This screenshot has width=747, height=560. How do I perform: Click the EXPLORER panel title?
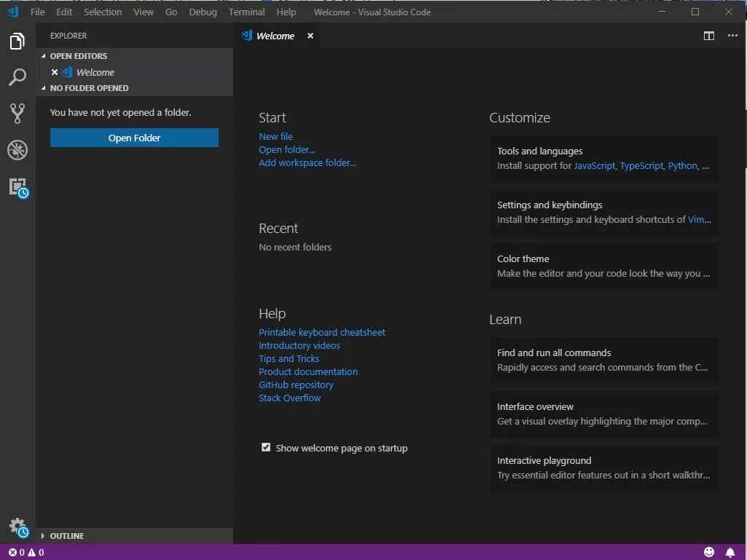[69, 36]
